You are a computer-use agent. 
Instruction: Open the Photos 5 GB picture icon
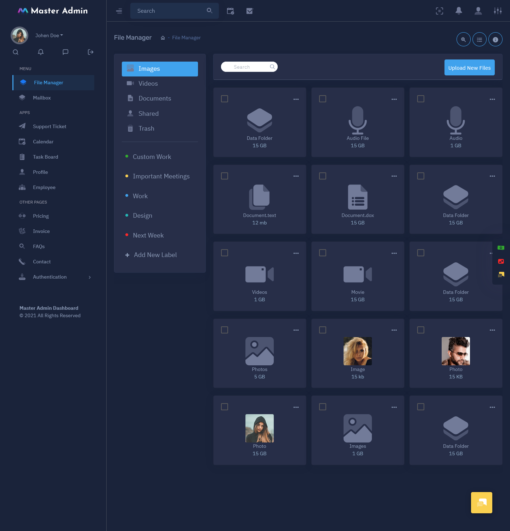(x=259, y=351)
